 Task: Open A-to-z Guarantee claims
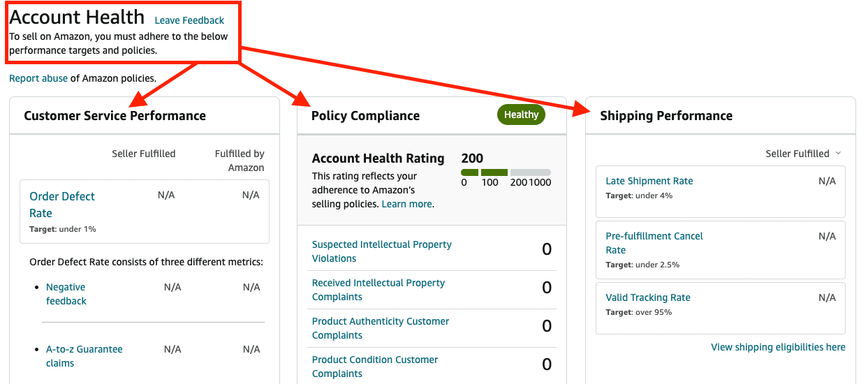[84, 356]
